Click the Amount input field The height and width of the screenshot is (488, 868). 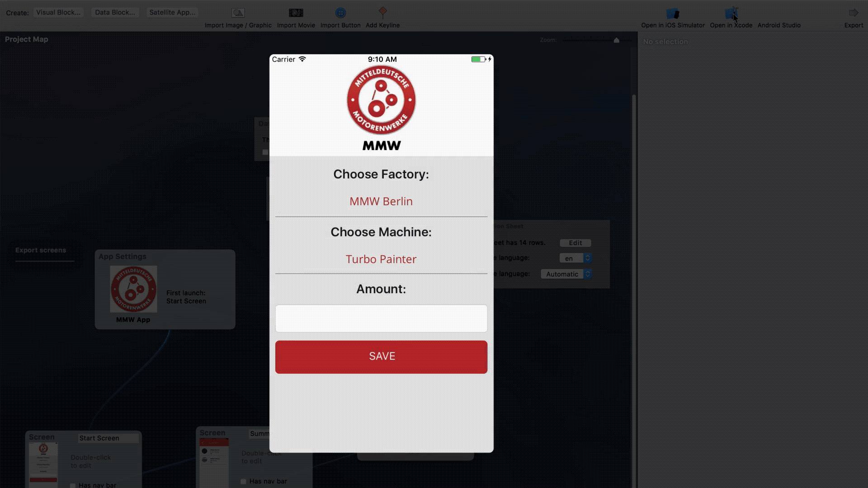coord(381,318)
